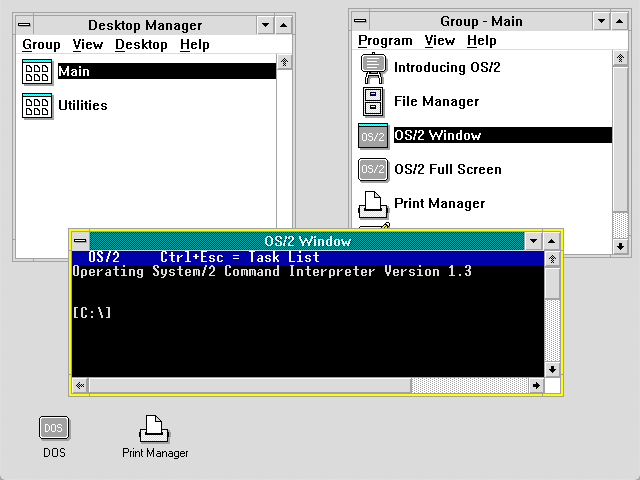Click the Group - Main vertical scrollbar thumb
This screenshot has width=640, height=480.
[x=620, y=140]
